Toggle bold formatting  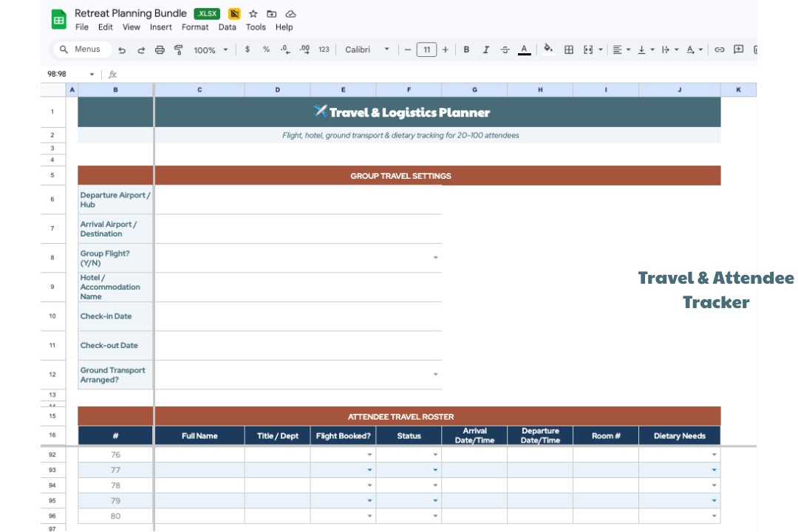tap(466, 50)
